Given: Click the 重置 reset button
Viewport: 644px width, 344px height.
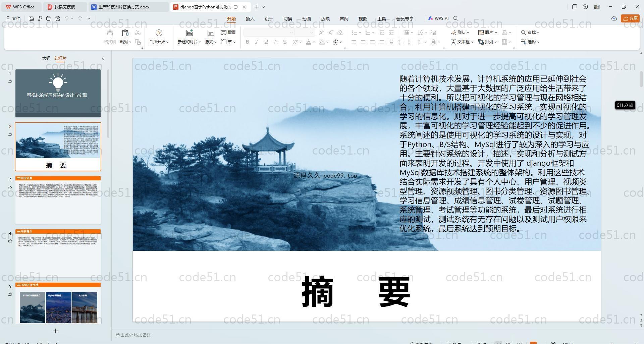Looking at the screenshot, I should tap(228, 33).
